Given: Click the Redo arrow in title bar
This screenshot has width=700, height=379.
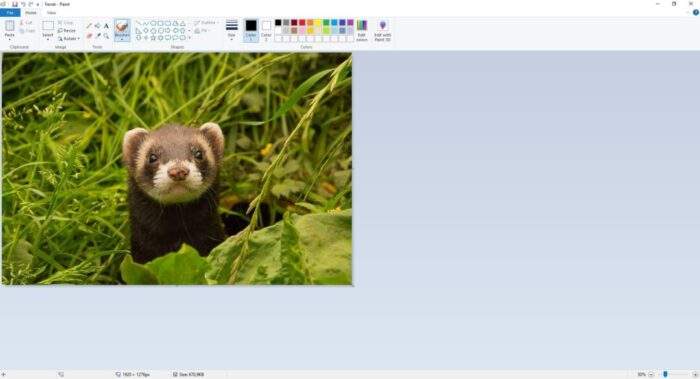Looking at the screenshot, I should [x=30, y=4].
